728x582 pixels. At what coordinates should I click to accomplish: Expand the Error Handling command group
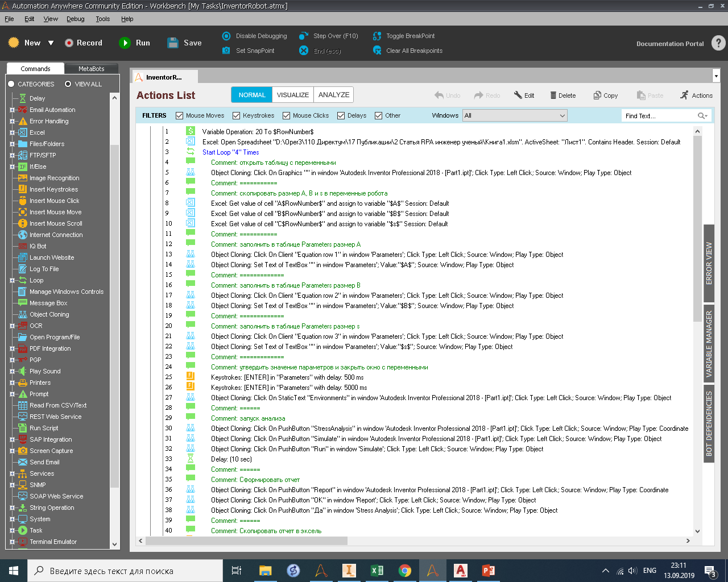click(x=12, y=121)
